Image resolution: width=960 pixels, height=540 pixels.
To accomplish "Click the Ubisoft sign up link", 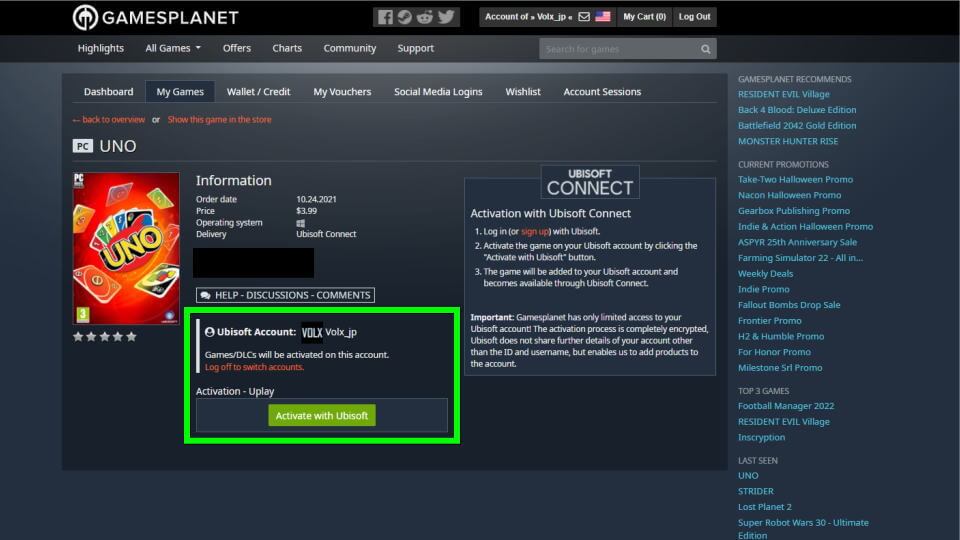I will click(534, 231).
